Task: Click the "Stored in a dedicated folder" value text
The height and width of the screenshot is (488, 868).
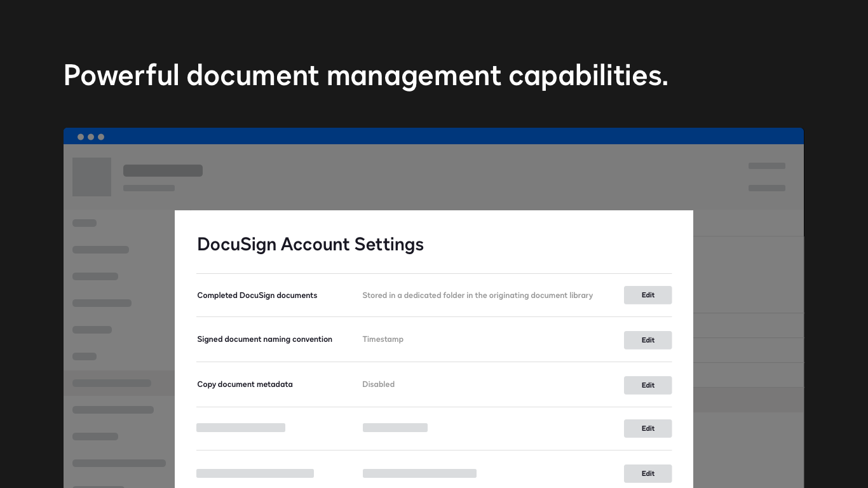Action: pyautogui.click(x=477, y=295)
